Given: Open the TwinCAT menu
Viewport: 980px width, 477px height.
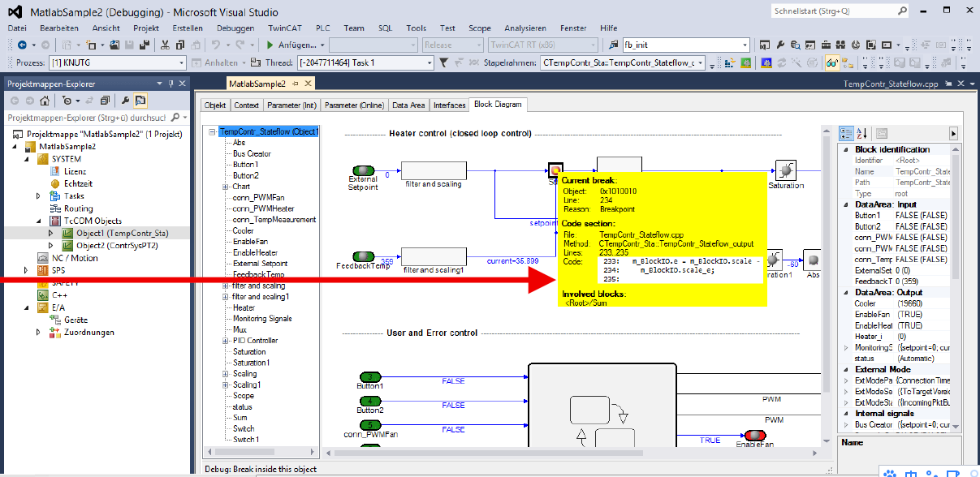Looking at the screenshot, I should pos(284,28).
